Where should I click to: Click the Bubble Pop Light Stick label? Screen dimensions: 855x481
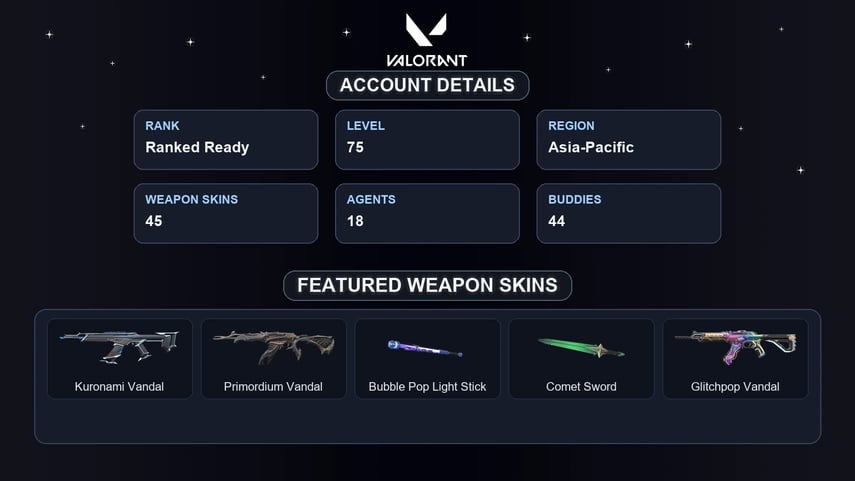pyautogui.click(x=428, y=387)
